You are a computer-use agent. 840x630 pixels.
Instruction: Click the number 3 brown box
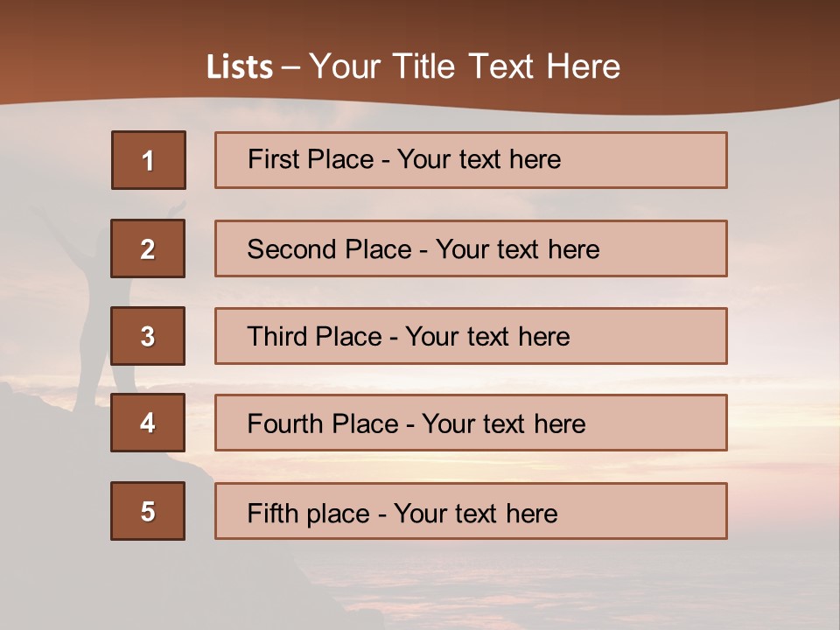click(148, 336)
